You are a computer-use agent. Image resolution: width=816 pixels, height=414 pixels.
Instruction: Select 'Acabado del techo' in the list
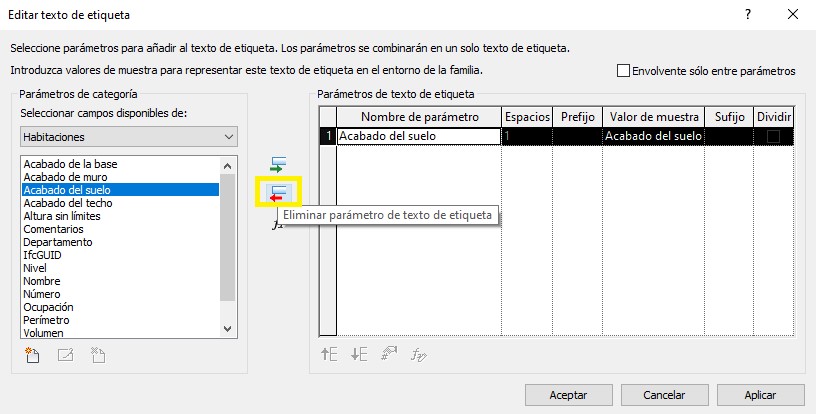pyautogui.click(x=67, y=203)
